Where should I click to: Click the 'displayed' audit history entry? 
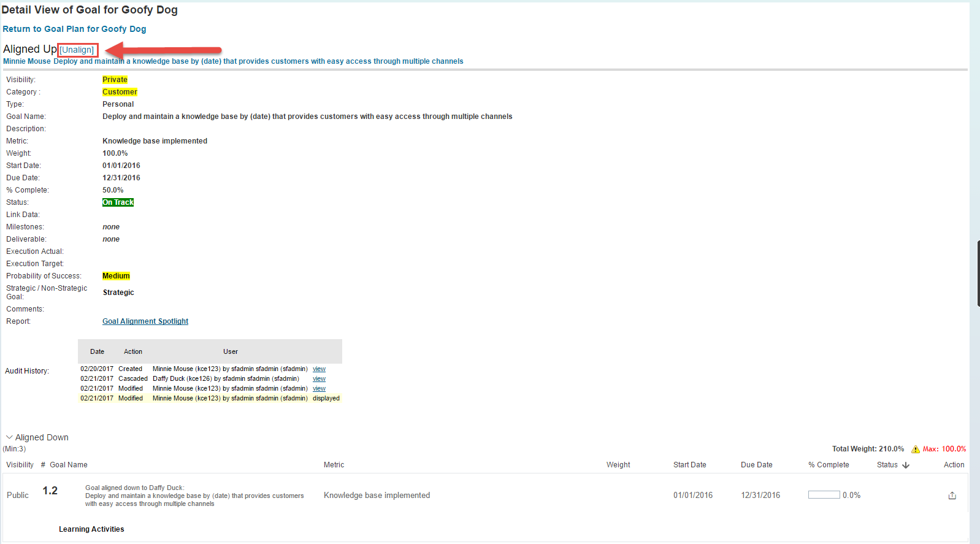pos(326,399)
